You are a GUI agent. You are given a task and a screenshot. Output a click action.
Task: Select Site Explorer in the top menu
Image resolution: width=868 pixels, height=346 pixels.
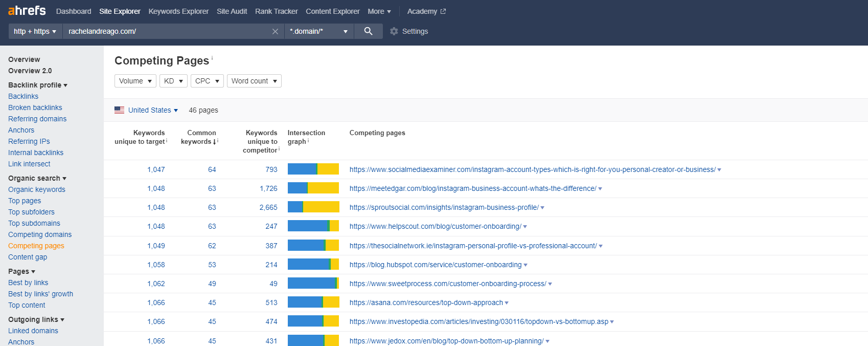coord(120,11)
